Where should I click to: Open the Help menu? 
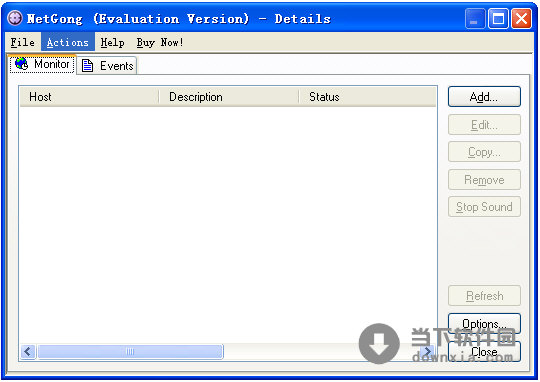[113, 42]
